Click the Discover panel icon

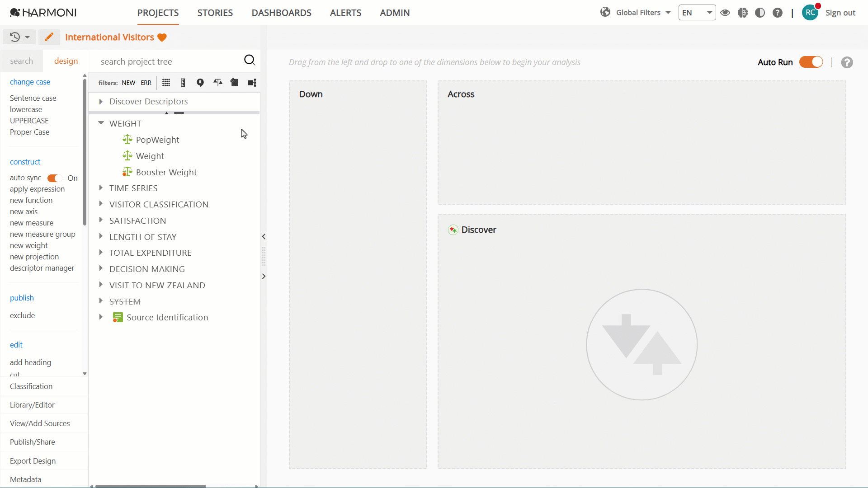453,230
